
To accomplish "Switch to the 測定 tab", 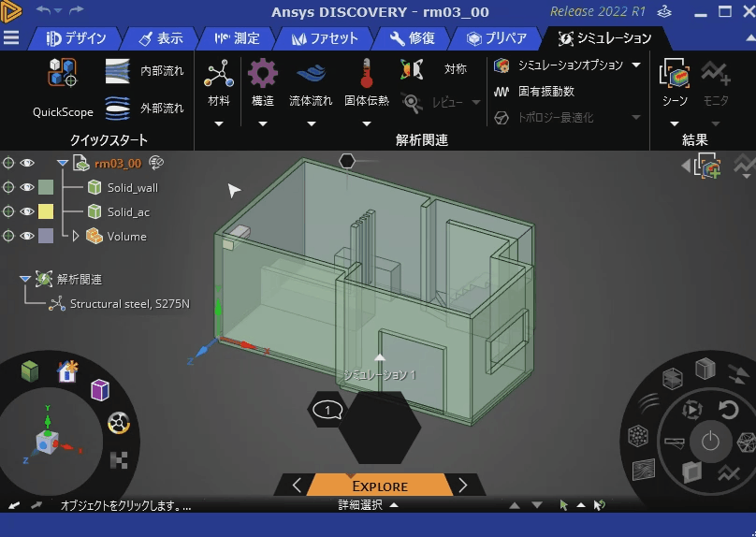I will 238,38.
